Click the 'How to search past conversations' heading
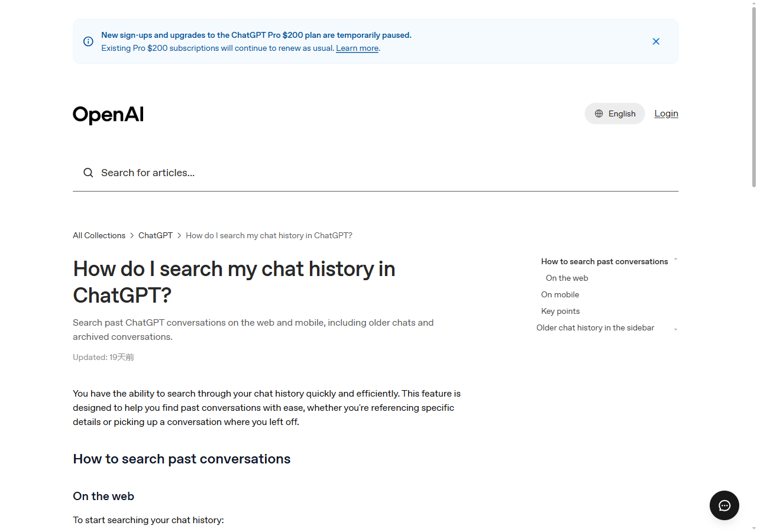The height and width of the screenshot is (532, 757). coord(182,459)
